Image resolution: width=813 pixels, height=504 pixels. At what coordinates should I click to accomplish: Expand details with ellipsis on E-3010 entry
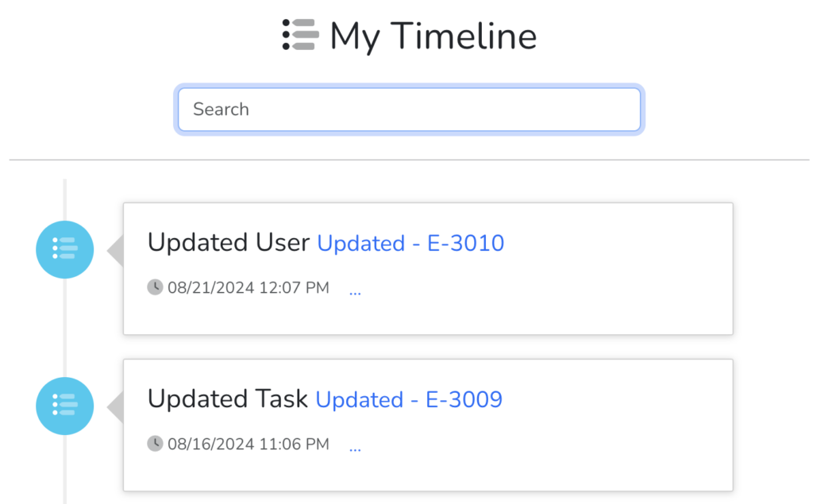point(355,293)
